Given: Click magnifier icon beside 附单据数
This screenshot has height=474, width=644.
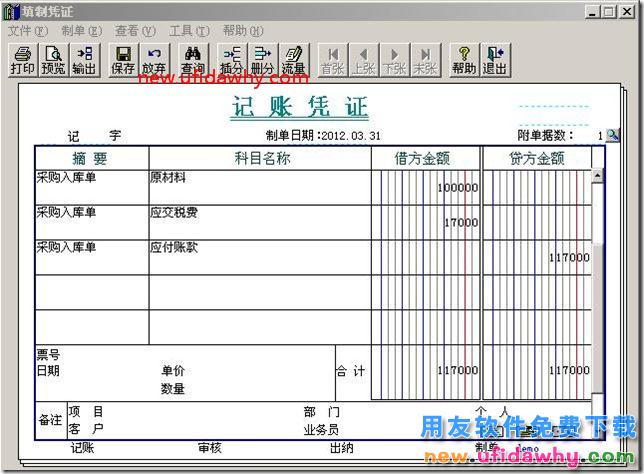Looking at the screenshot, I should click(612, 135).
